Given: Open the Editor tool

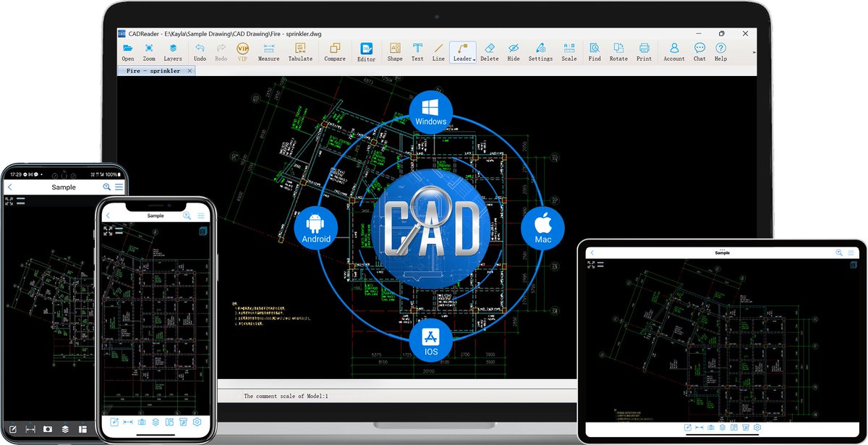Looking at the screenshot, I should click(367, 52).
